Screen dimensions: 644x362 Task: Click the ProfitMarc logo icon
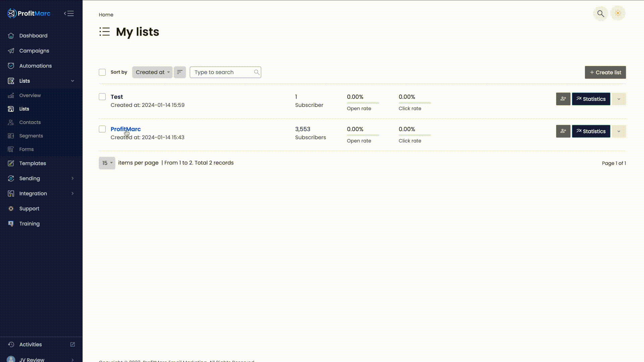click(12, 13)
